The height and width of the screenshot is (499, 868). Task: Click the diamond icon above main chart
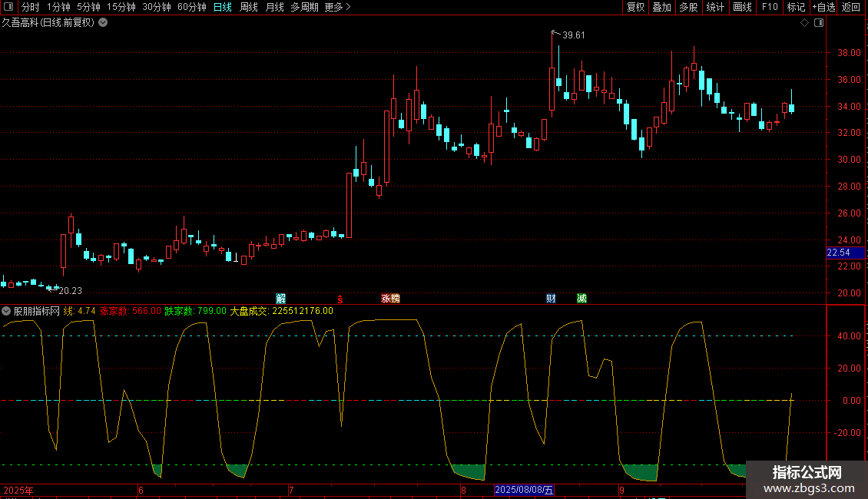805,23
